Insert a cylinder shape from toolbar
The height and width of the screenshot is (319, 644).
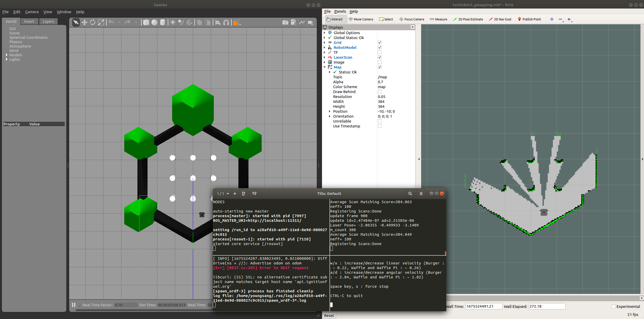point(163,22)
